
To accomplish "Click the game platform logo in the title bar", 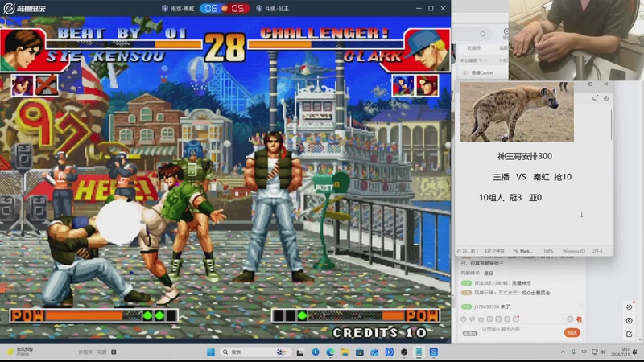I will [x=25, y=8].
